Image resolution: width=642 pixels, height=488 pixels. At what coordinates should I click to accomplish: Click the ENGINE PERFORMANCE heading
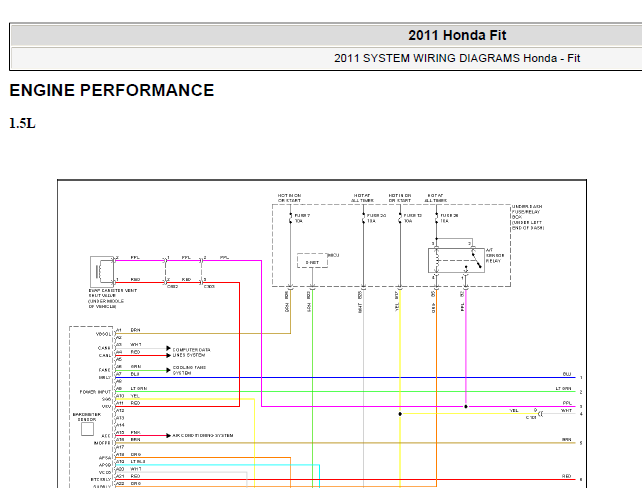pyautogui.click(x=112, y=90)
